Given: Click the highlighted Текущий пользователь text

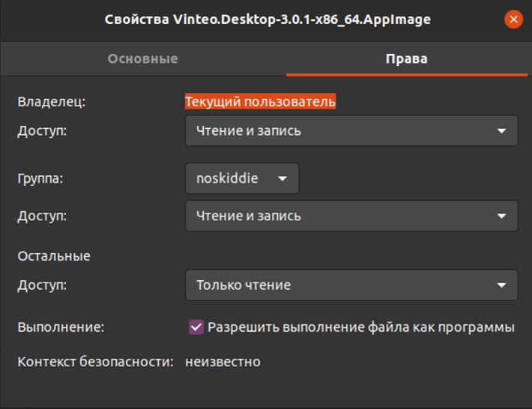Looking at the screenshot, I should point(260,101).
